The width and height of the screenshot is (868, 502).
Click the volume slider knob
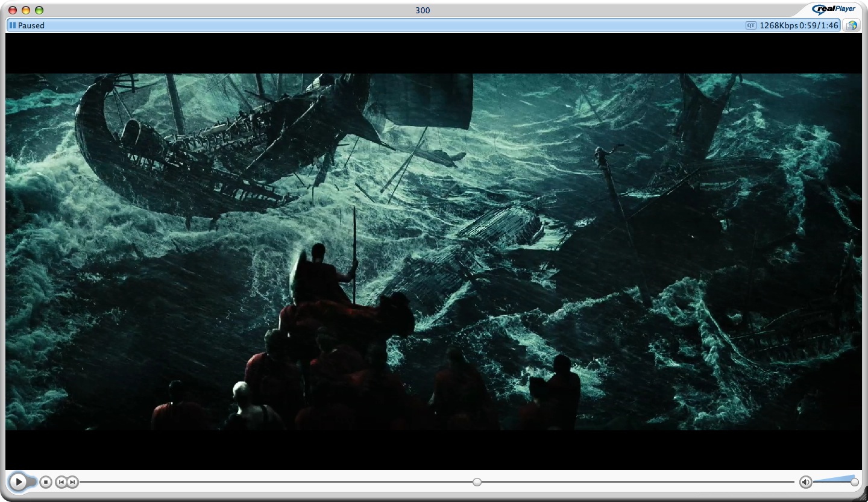point(855,482)
